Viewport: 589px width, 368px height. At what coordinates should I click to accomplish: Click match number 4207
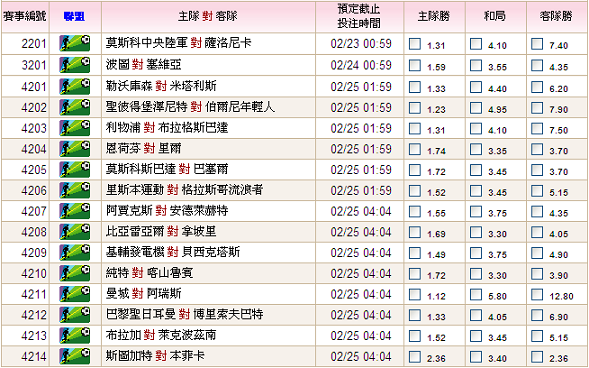point(34,211)
